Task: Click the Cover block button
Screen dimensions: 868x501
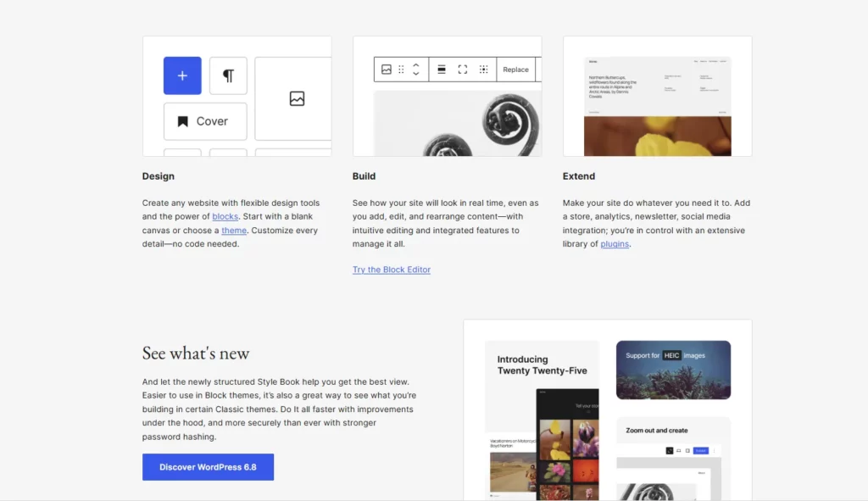Action: pos(205,121)
